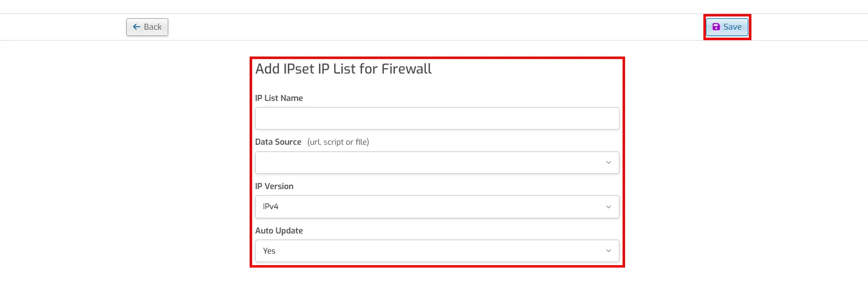Click the Data Source label

pyautogui.click(x=278, y=142)
